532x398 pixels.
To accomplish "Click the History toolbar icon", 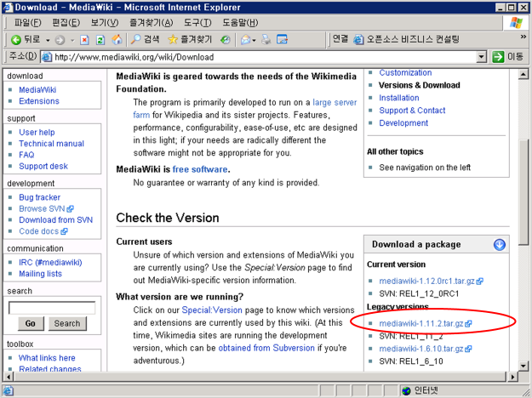I will tap(225, 40).
